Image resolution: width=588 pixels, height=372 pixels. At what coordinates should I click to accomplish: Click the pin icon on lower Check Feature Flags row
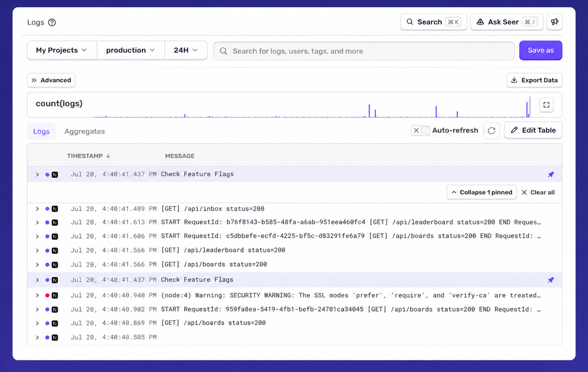point(551,280)
